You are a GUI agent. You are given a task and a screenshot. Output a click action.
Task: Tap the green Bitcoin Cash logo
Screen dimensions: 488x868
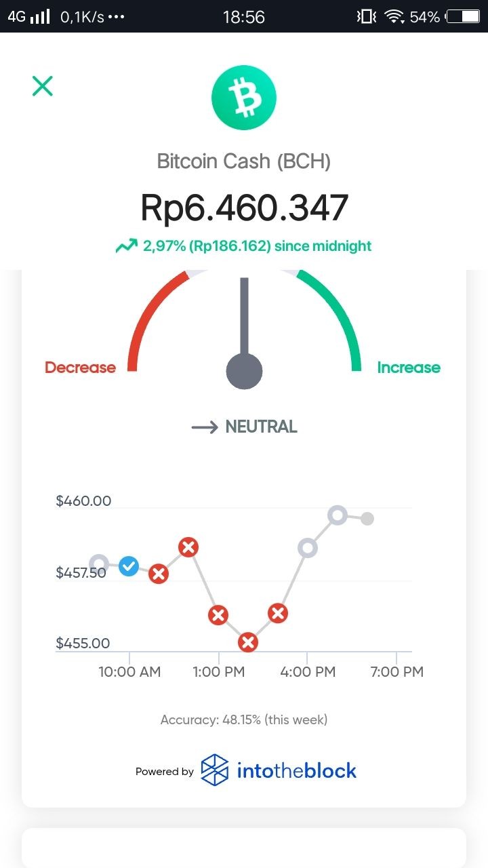pos(244,98)
